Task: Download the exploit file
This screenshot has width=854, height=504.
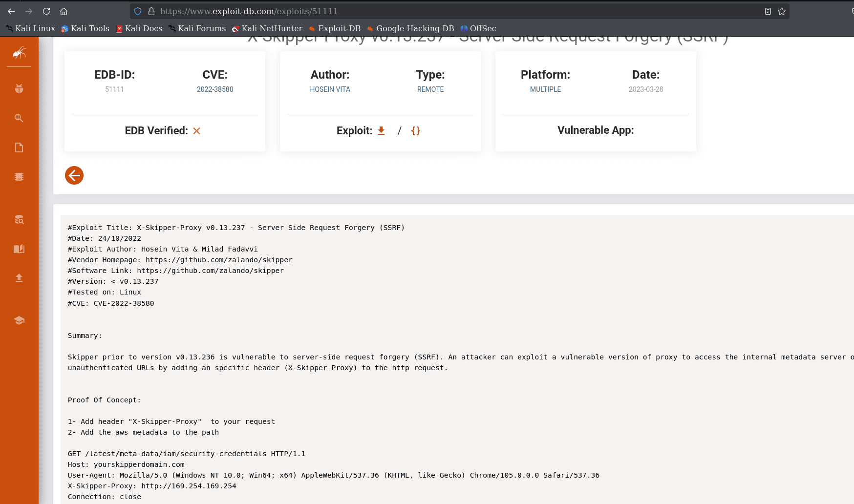Action: 382,130
